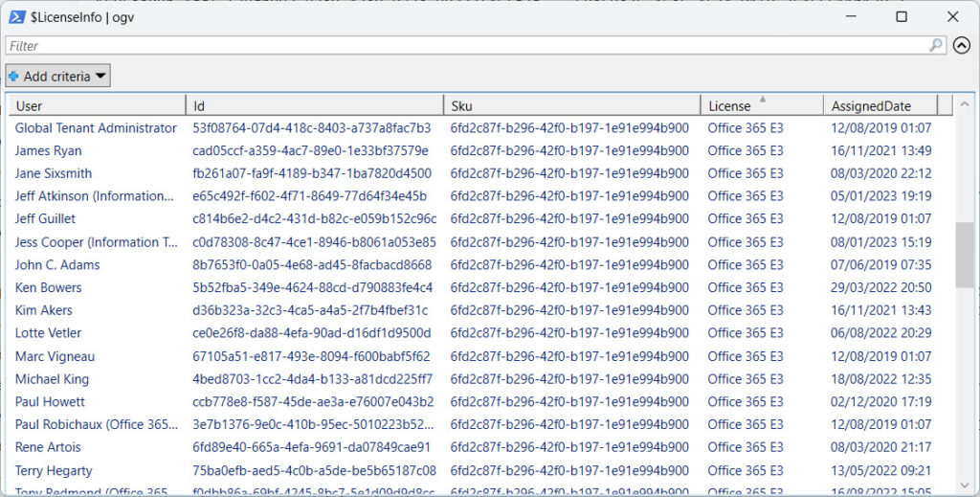Click date 02/12/2020 17:19
Image resolution: width=980 pixels, height=497 pixels.
880,401
